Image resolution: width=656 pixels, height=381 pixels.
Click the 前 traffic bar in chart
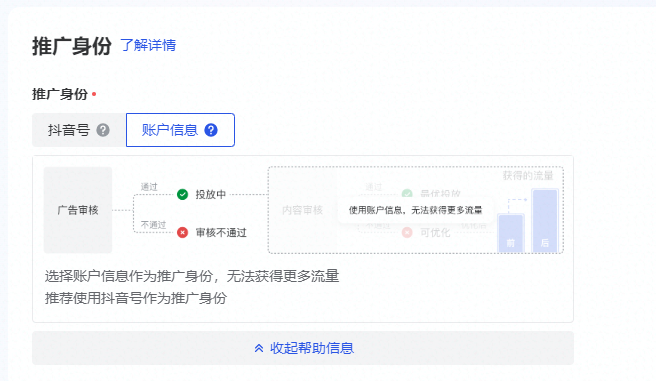click(x=511, y=233)
